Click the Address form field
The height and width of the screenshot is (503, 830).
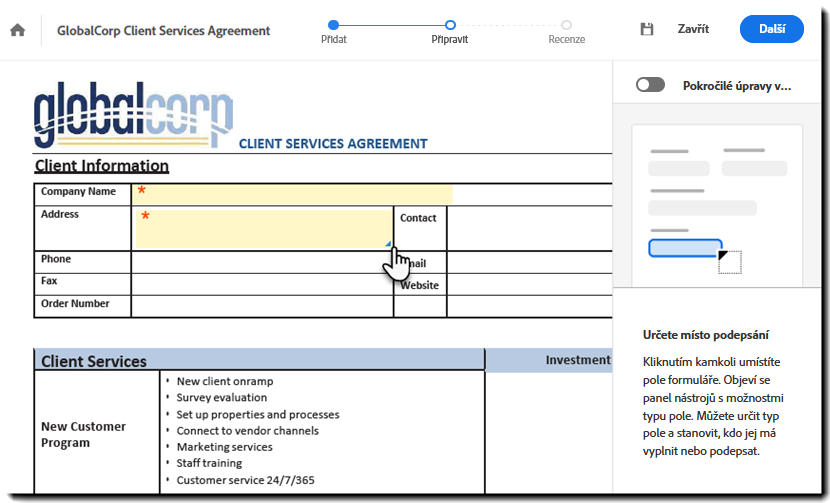coord(264,229)
